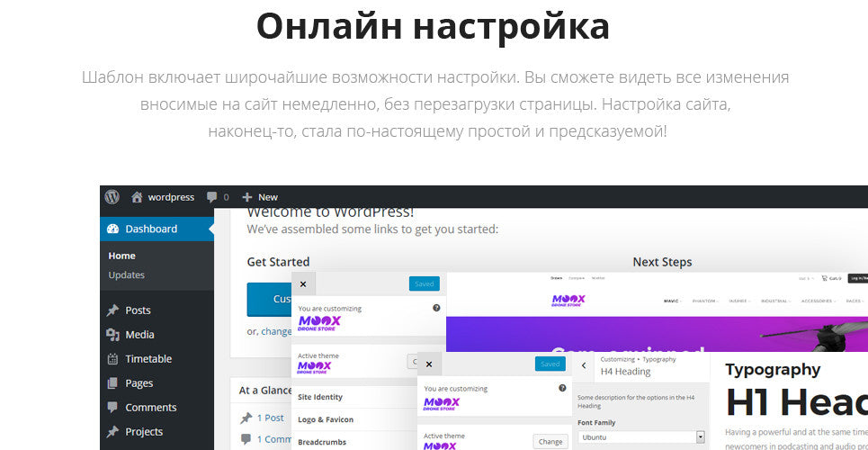Click the Dashboard gauge icon in the sidebar
Image resolution: width=868 pixels, height=450 pixels.
[113, 229]
